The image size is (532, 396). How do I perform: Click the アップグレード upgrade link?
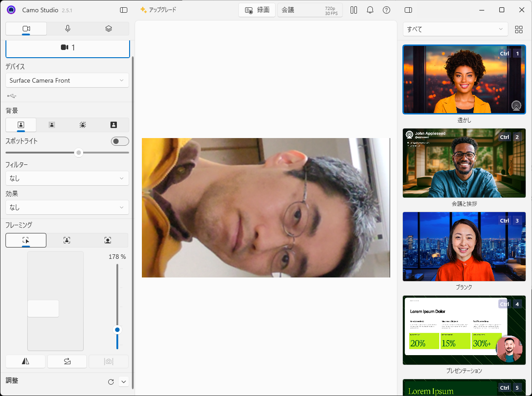tap(158, 10)
